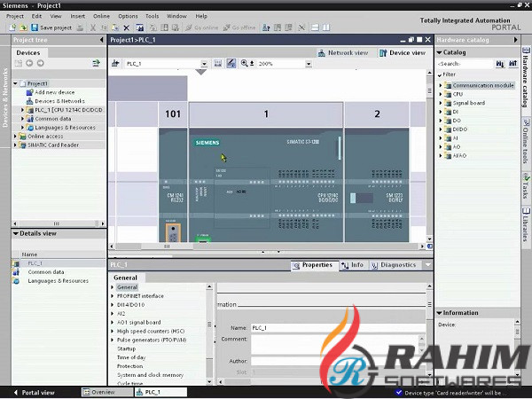This screenshot has height=399, width=532.
Task: Click the vertical split editor icon
Action: pos(325,27)
